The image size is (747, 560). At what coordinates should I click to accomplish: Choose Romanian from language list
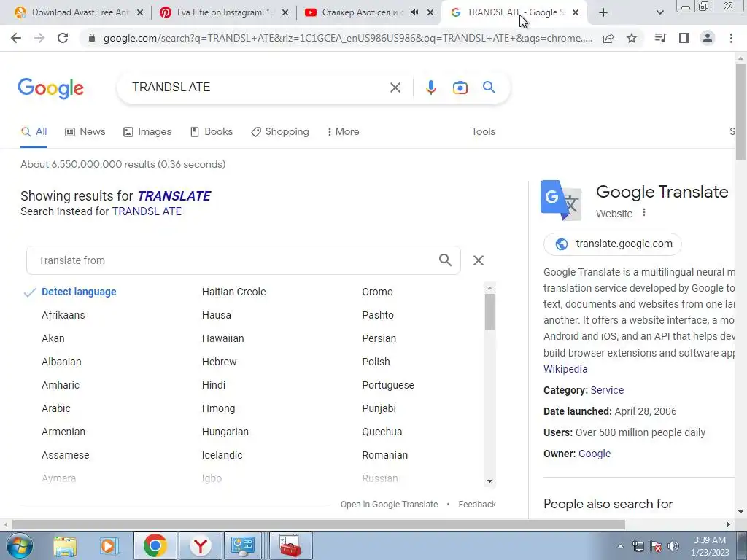coord(384,455)
